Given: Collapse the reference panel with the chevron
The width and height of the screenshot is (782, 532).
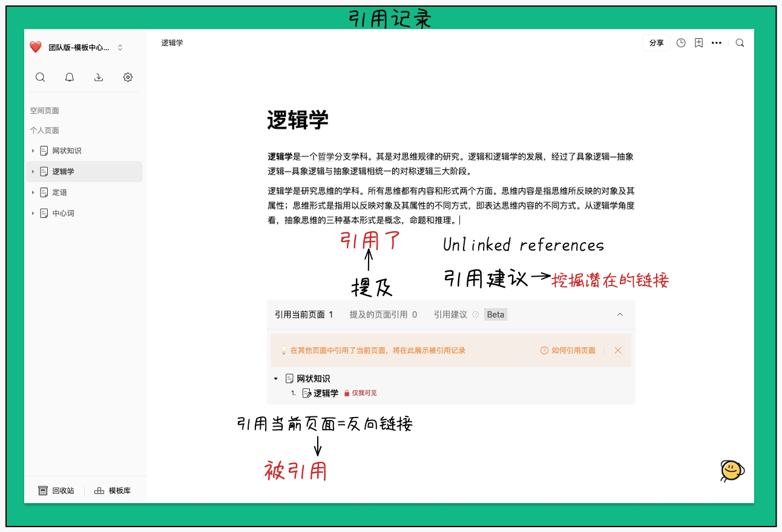Looking at the screenshot, I should point(620,314).
